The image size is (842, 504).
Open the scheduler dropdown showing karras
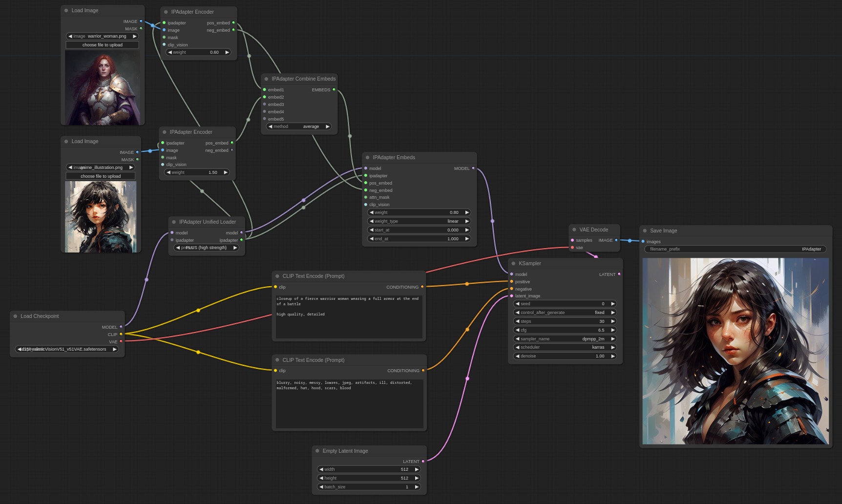pos(564,347)
